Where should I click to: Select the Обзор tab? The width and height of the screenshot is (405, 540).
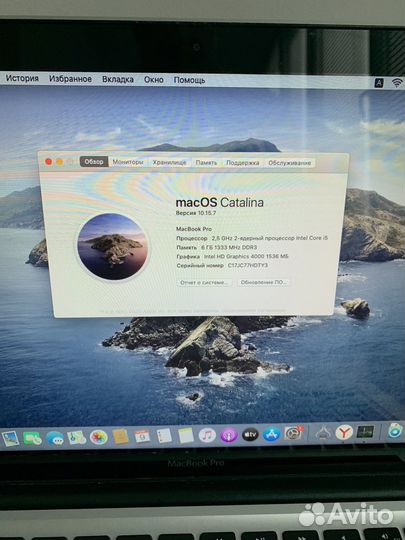(x=94, y=162)
